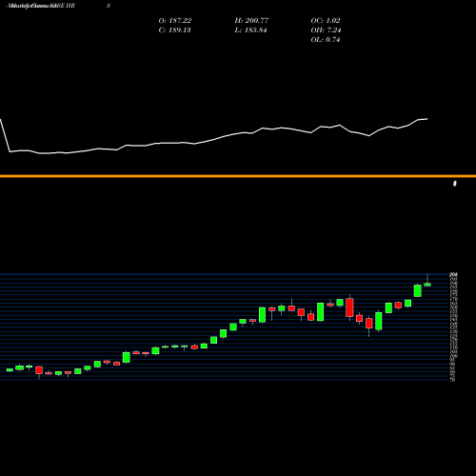Image resolution: width=476 pixels, height=476 pixels.
Task: Click the tallest red candlestick on the chart
Action: click(349, 307)
